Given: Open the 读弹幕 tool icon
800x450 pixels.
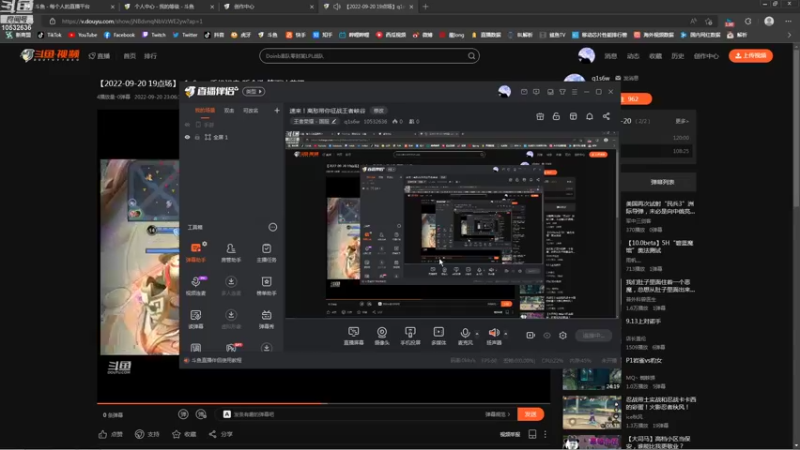Looking at the screenshot, I should pyautogui.click(x=196, y=319).
